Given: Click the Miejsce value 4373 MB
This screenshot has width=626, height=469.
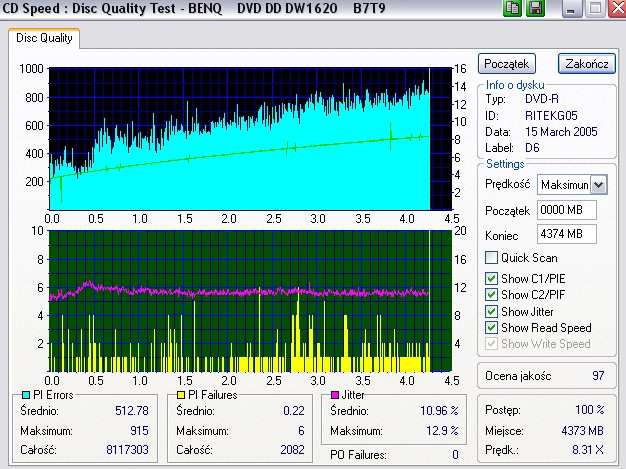Looking at the screenshot, I should [582, 431].
